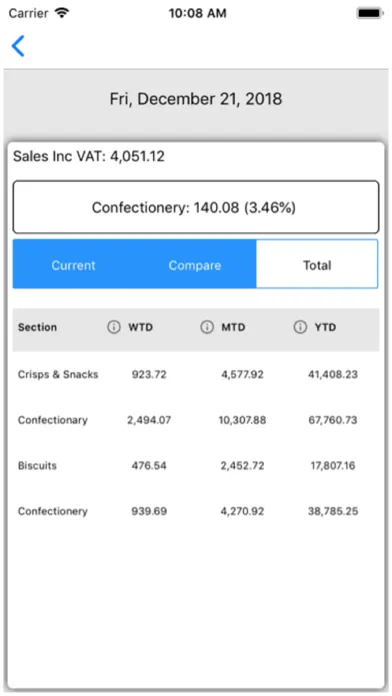Open the WTD info icon
The image size is (392, 696).
pos(114,327)
